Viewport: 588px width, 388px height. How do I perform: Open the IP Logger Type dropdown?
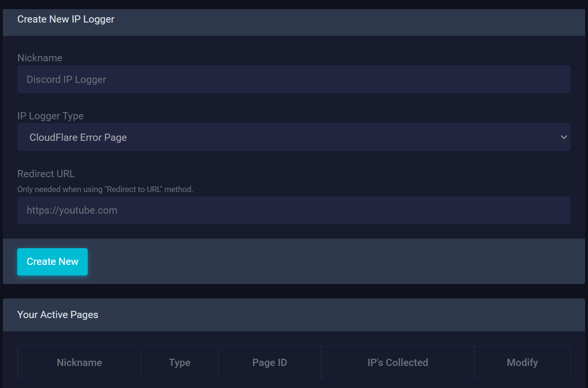(x=294, y=137)
